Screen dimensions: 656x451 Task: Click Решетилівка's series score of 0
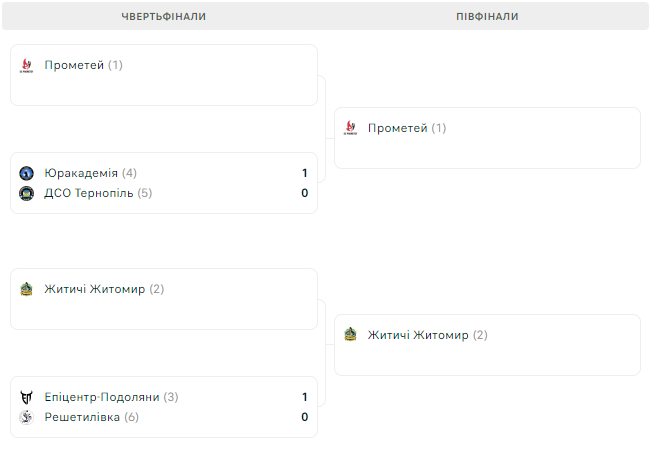(x=305, y=417)
